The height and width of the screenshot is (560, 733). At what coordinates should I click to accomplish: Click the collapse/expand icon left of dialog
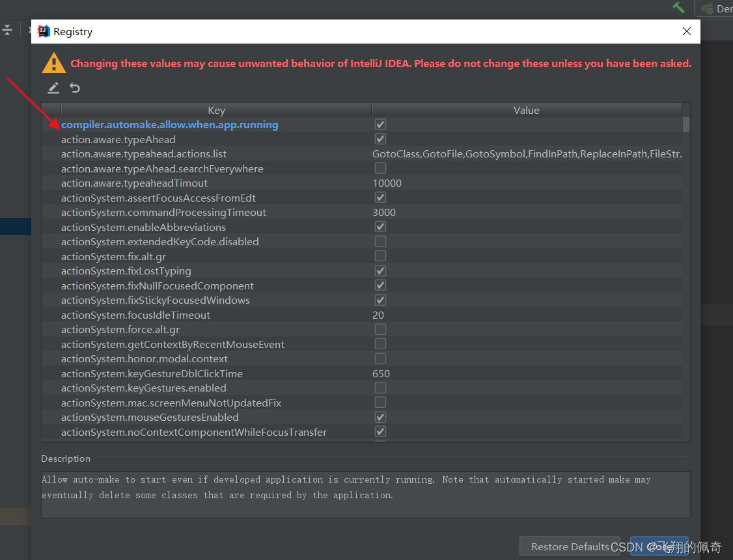click(7, 30)
